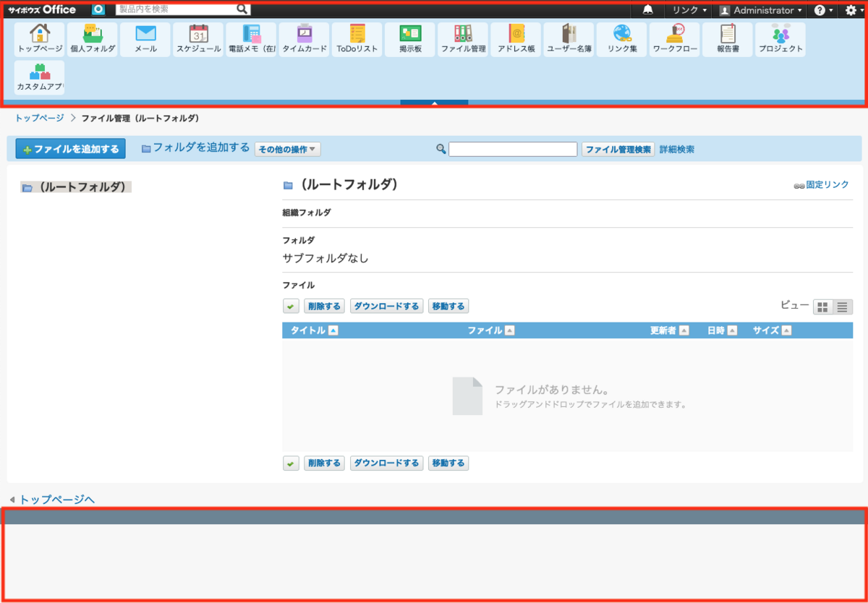Open the Administrator account dropdown
Screen dimensions: 868x603
(759, 9)
